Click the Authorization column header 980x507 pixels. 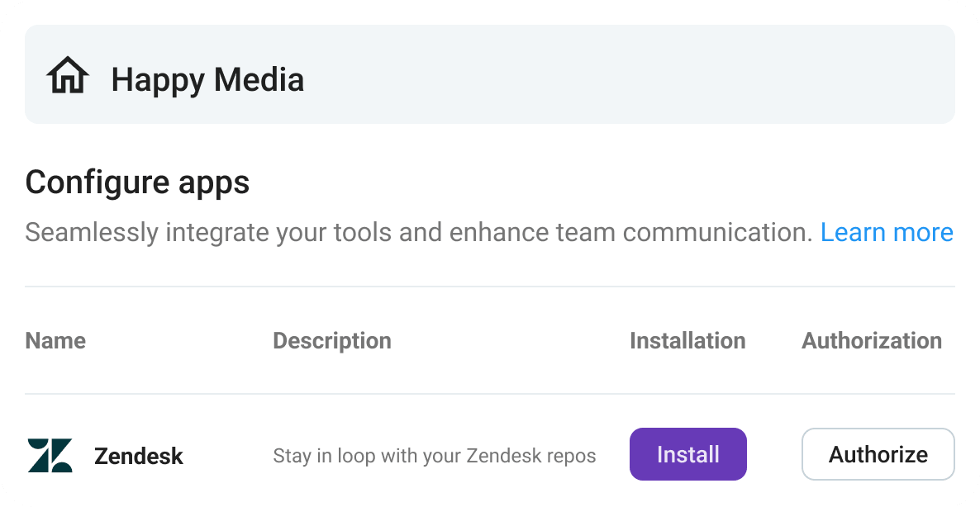coord(872,340)
